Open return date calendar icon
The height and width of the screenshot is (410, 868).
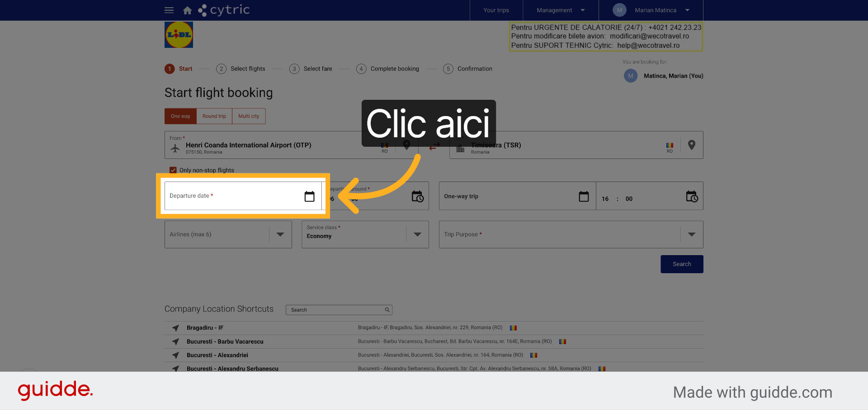click(584, 196)
